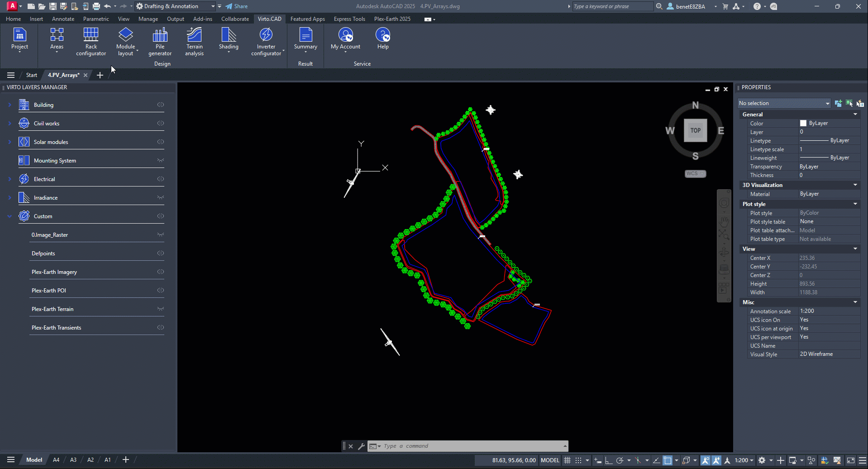Toggle visibility of 0.Image_Raster layer
This screenshot has width=868, height=469.
click(161, 234)
